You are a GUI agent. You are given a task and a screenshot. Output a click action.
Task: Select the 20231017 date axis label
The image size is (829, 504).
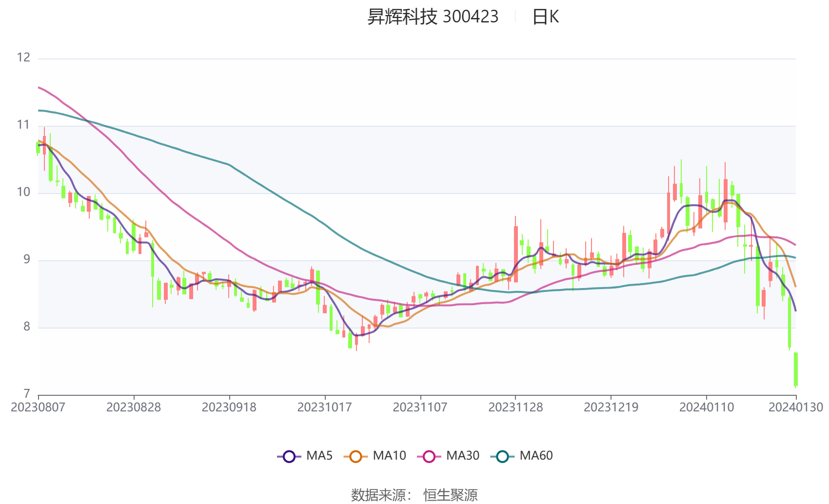325,407
